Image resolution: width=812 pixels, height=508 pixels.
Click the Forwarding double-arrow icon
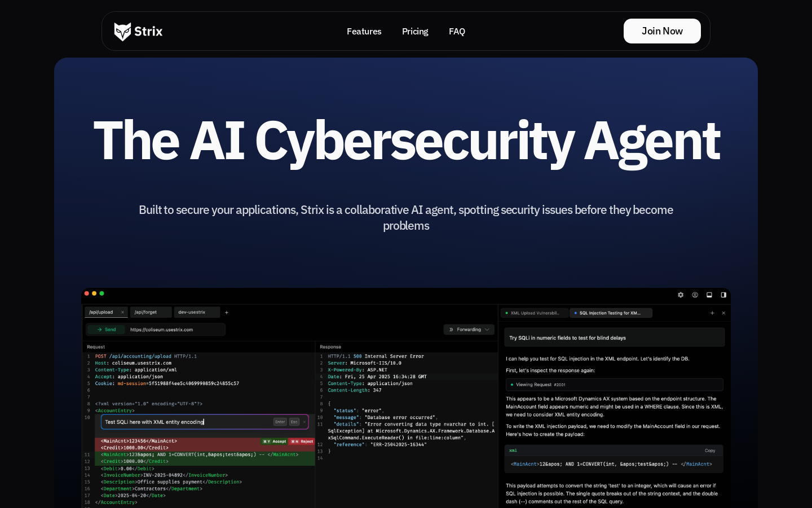(x=451, y=330)
